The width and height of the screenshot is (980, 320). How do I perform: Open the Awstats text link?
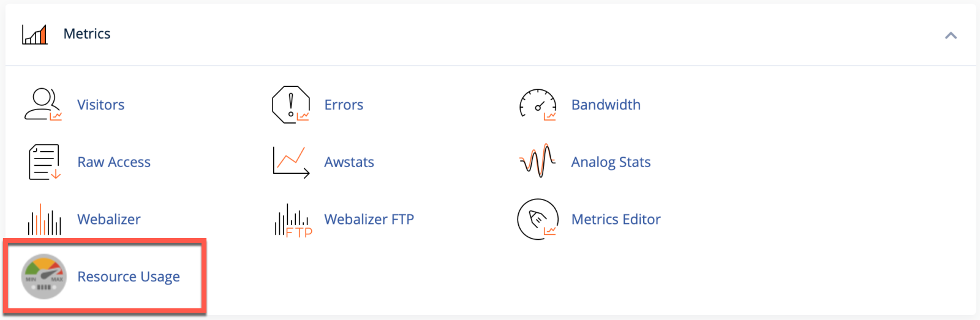[x=349, y=162]
